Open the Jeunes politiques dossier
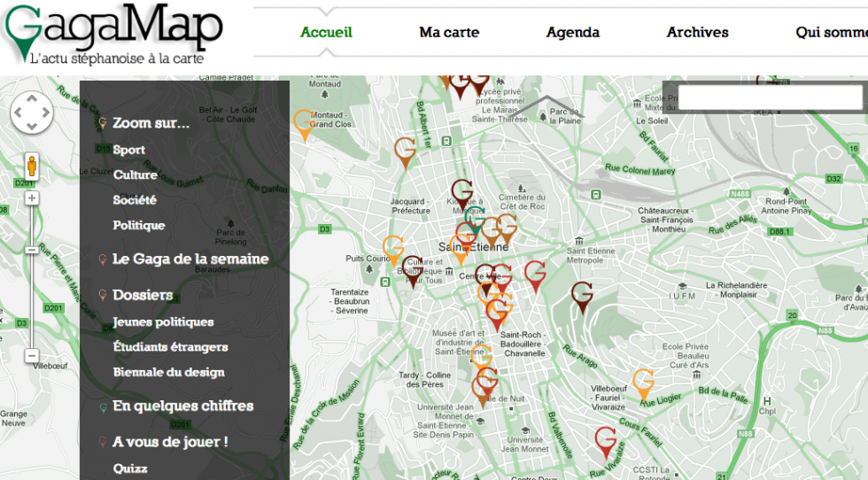The image size is (868, 480). (163, 321)
